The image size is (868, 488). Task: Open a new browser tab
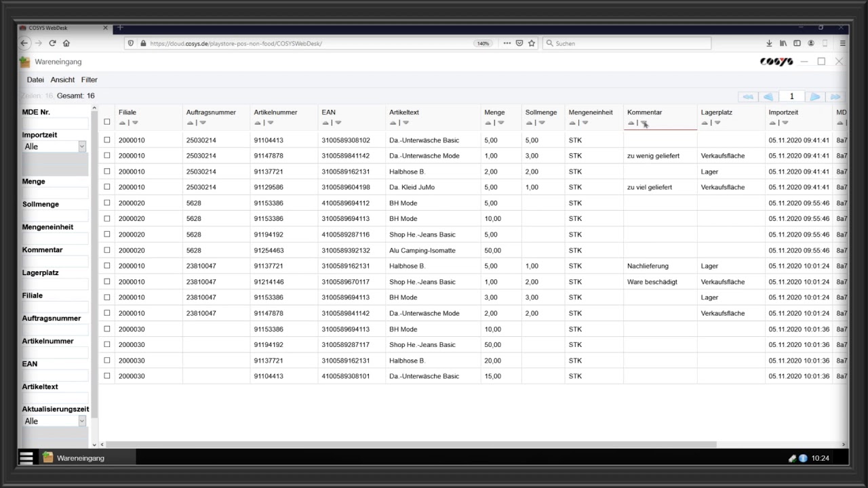click(x=120, y=28)
